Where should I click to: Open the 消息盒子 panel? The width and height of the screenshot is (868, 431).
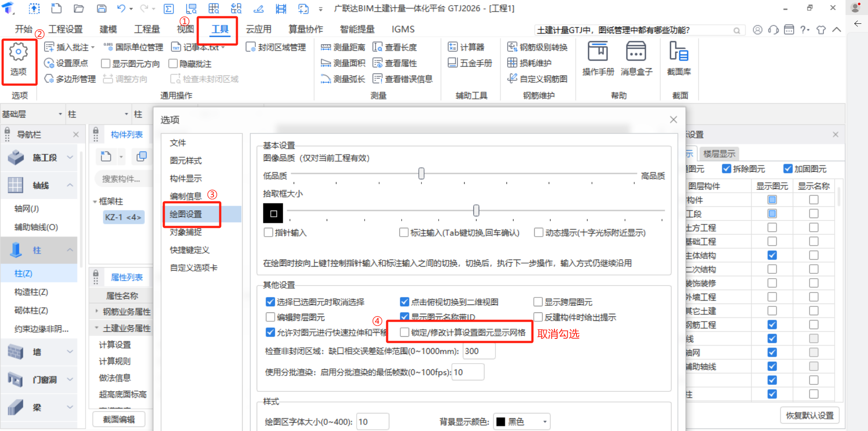(x=636, y=59)
